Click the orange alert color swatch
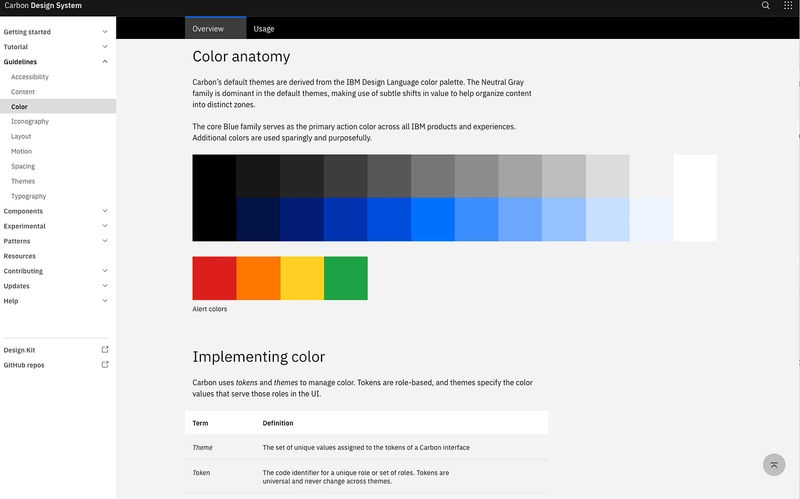Screen dimensions: 800x499 258,278
